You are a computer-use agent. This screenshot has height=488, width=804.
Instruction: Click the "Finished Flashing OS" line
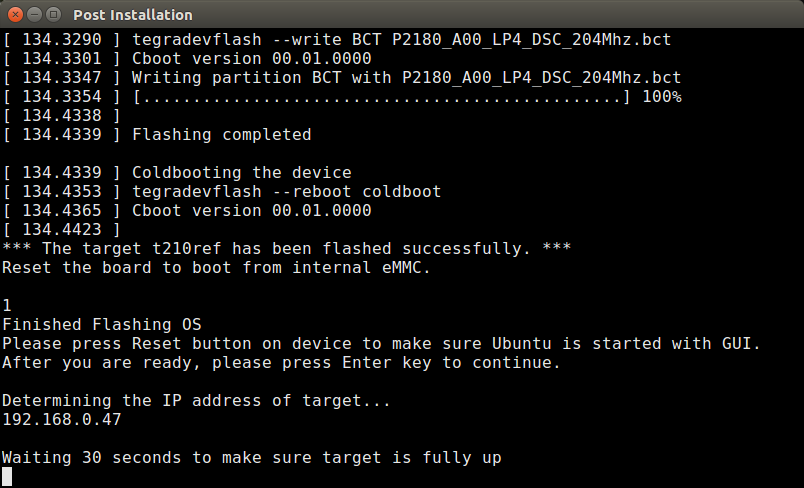(102, 324)
